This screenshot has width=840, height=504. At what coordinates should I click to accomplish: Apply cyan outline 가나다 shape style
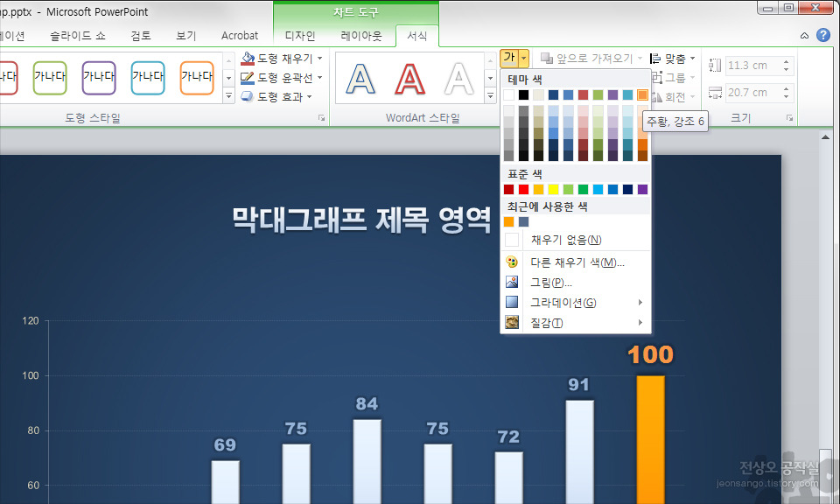coord(148,78)
